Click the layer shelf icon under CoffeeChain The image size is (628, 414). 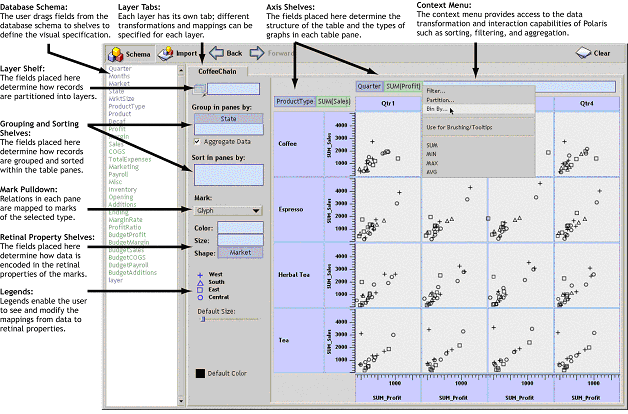(x=200, y=90)
